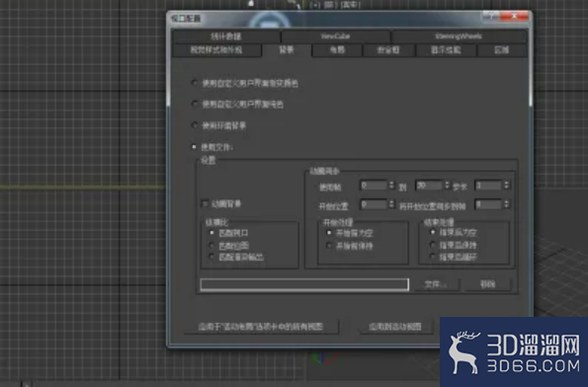Screen dimensions: 588x387
Task: Click the 应用到活动视图 button
Action: tap(395, 327)
